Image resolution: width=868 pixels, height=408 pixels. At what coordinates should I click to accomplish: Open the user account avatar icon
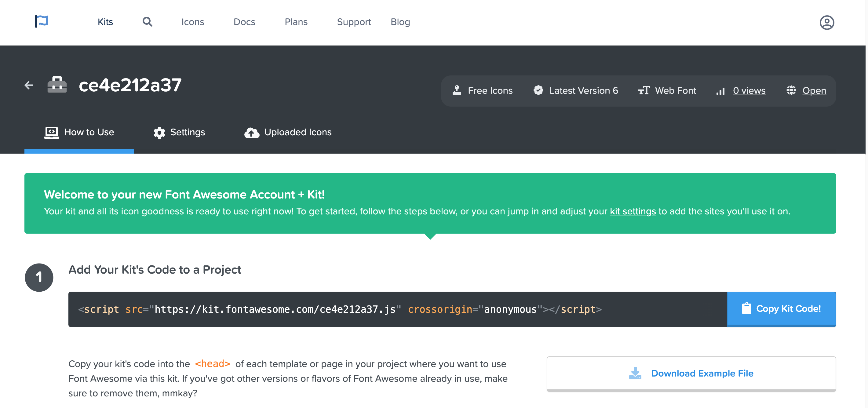coord(826,23)
